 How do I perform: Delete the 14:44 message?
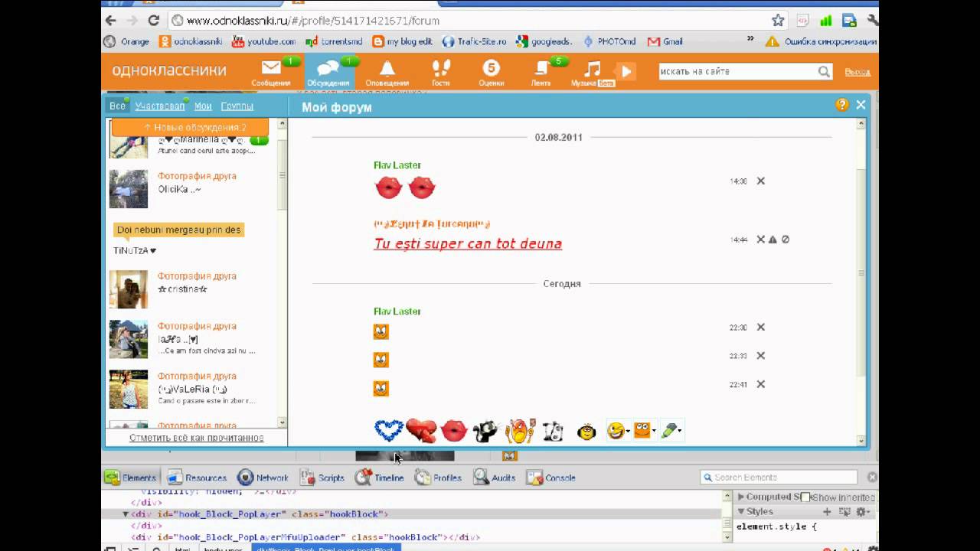pyautogui.click(x=761, y=240)
